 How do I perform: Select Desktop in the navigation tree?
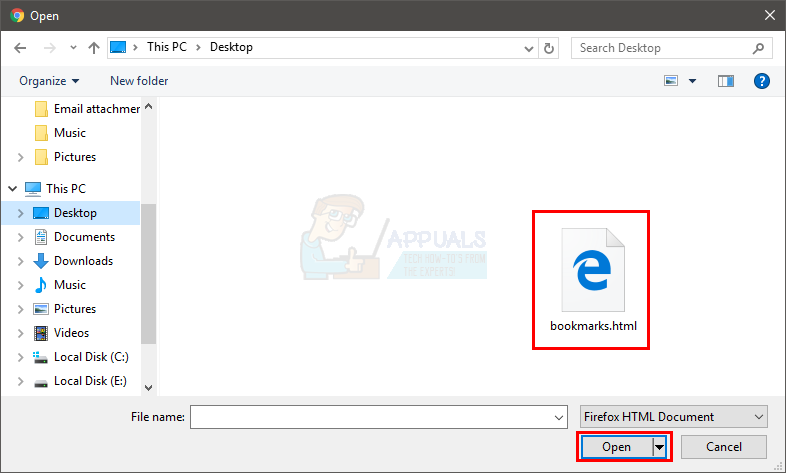pos(65,213)
